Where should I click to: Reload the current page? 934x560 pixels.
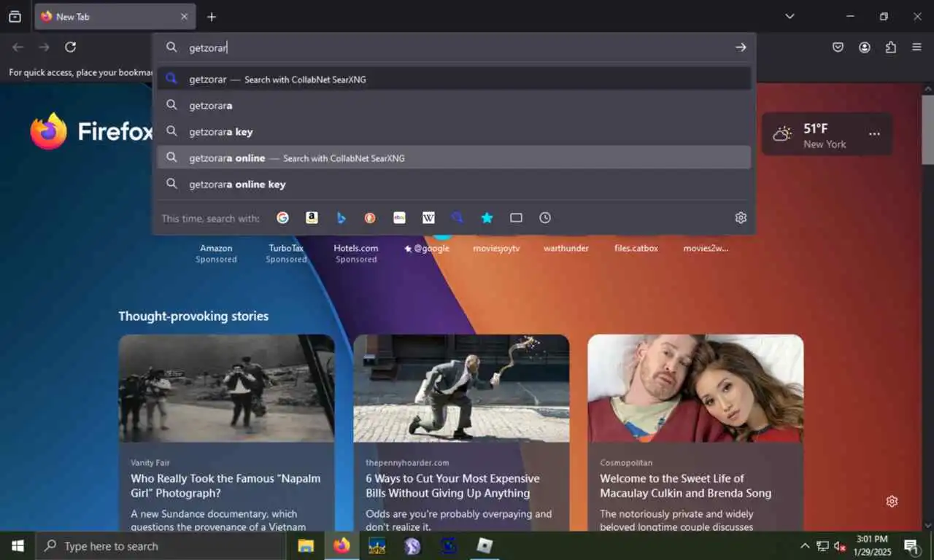pos(70,47)
